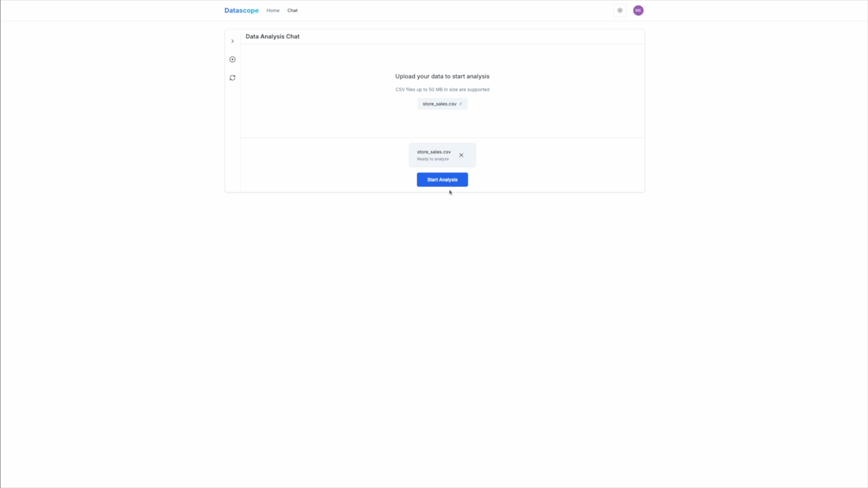Click the Datascope logo

(x=241, y=10)
